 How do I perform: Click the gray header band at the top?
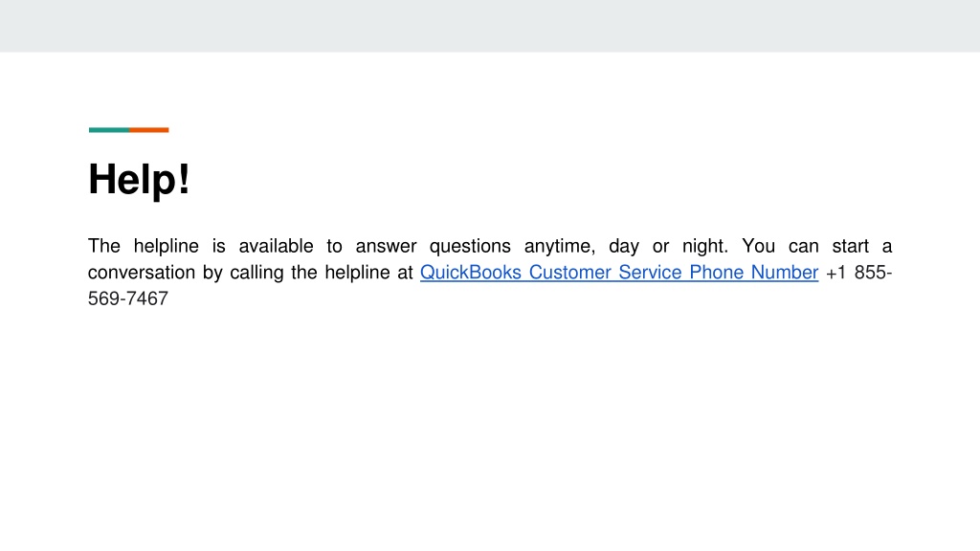[x=490, y=26]
